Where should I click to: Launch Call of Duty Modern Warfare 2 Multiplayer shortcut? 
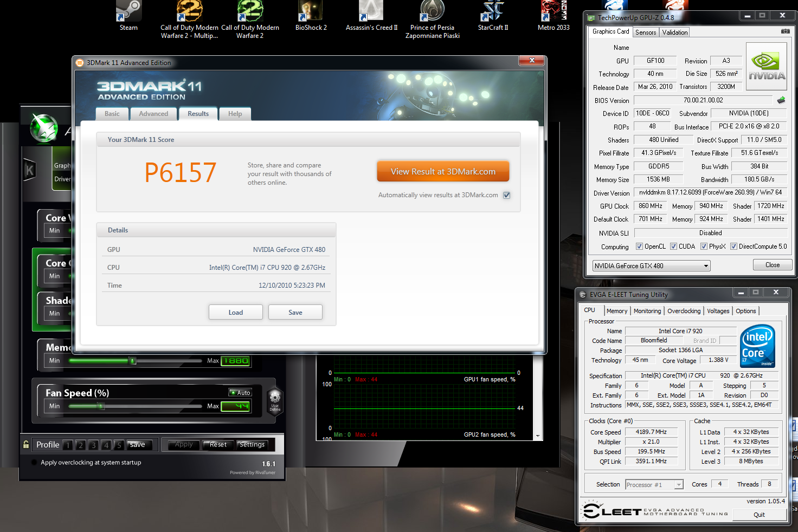(x=189, y=20)
